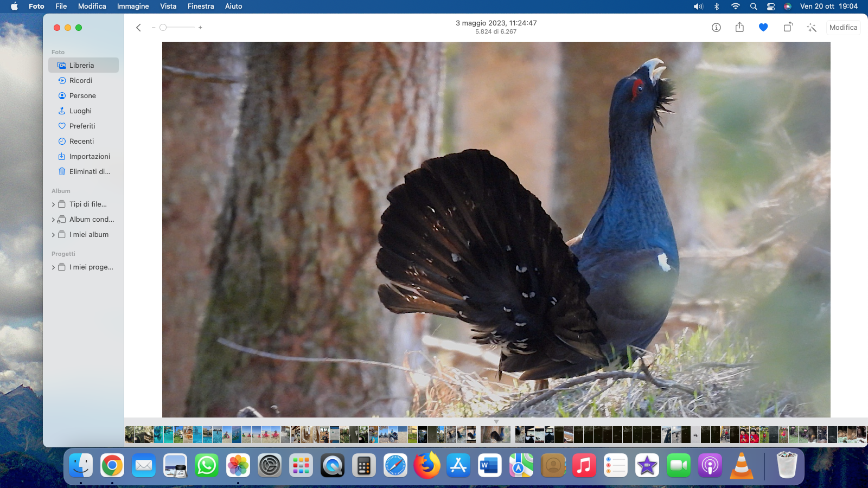Open Luoghi in the sidebar
This screenshot has height=488, width=868.
coord(84,111)
